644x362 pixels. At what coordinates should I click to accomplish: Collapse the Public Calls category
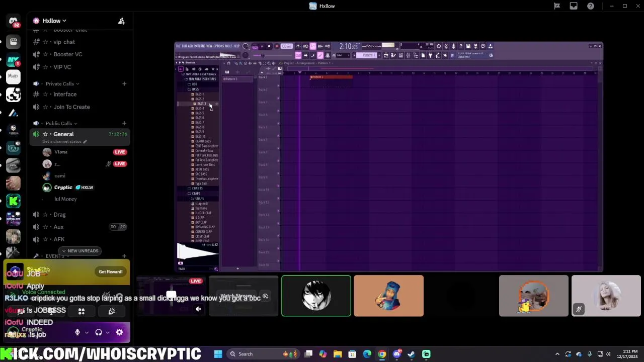click(61, 123)
